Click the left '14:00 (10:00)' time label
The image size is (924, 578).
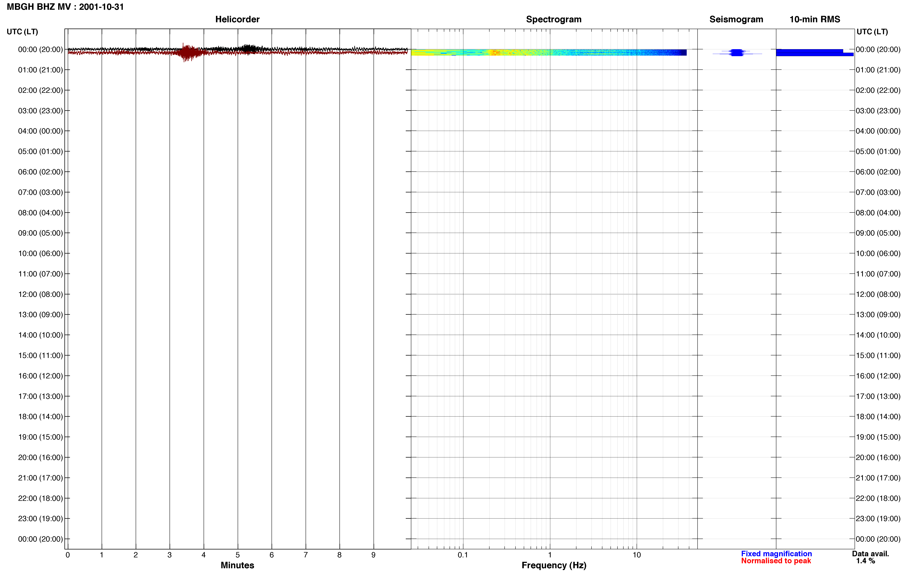41,335
